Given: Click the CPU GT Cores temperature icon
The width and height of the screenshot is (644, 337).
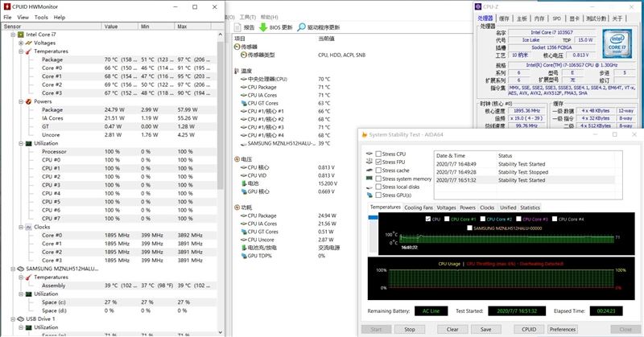Looking at the screenshot, I should point(244,103).
